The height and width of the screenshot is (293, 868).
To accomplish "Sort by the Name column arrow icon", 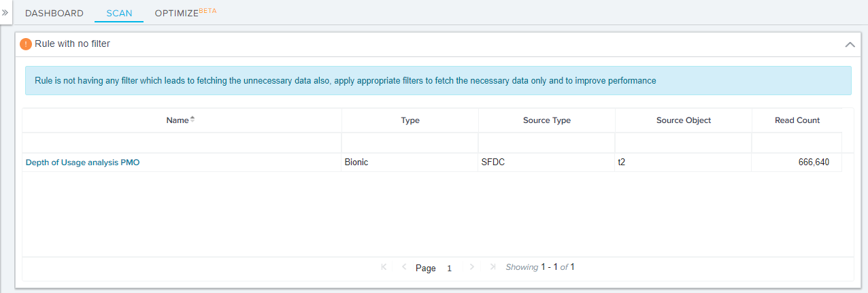I will (x=193, y=120).
